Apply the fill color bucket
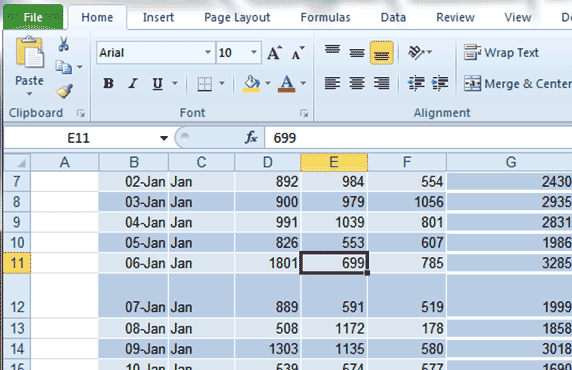 (x=251, y=84)
